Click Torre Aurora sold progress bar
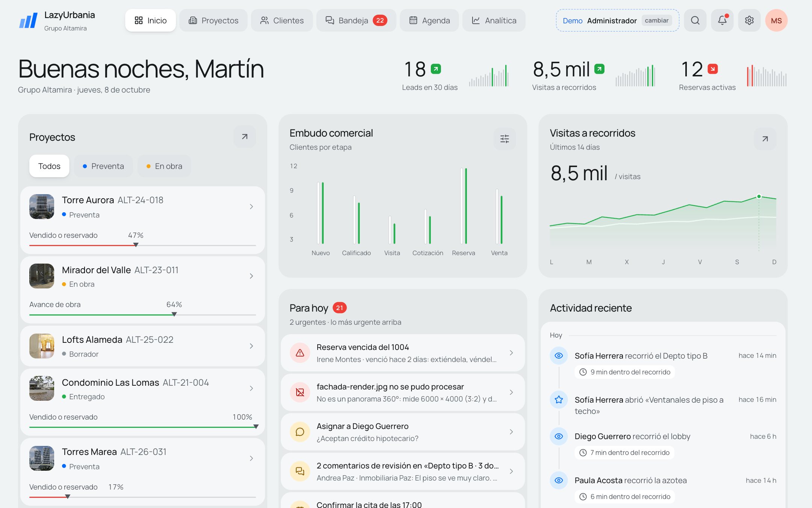 pyautogui.click(x=142, y=245)
